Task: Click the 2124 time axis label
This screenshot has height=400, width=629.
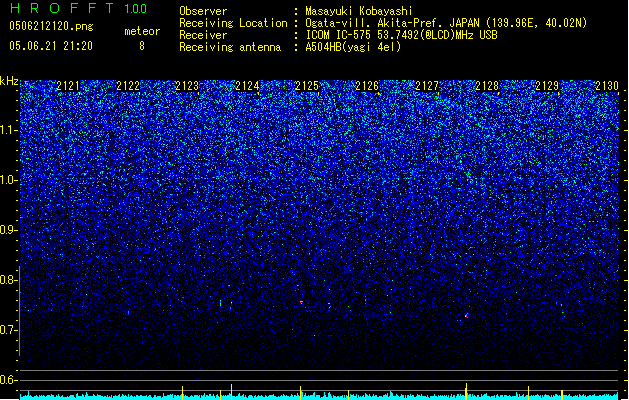Action: coord(247,86)
